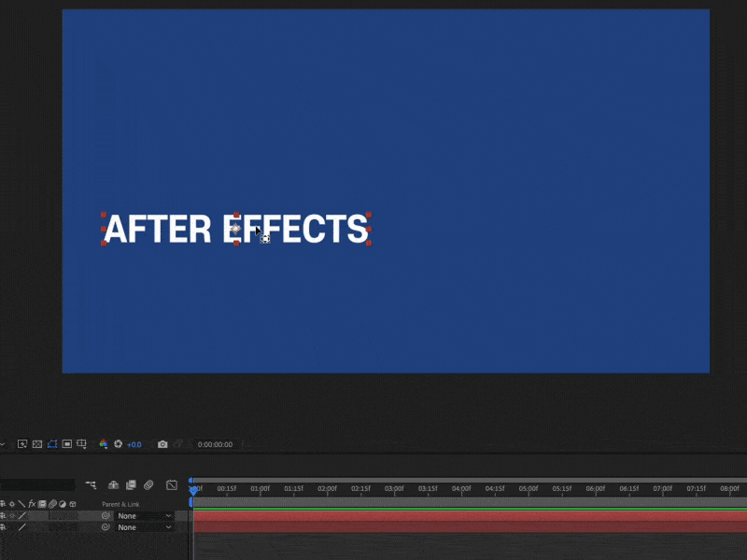747x560 pixels.
Task: Open Show Channel and Color Management menu
Action: (x=103, y=444)
